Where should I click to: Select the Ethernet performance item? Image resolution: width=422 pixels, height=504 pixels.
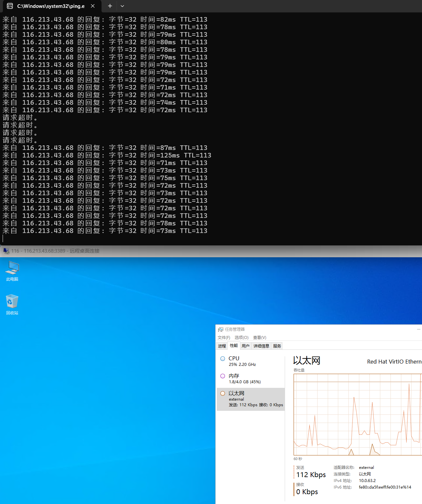[251, 399]
